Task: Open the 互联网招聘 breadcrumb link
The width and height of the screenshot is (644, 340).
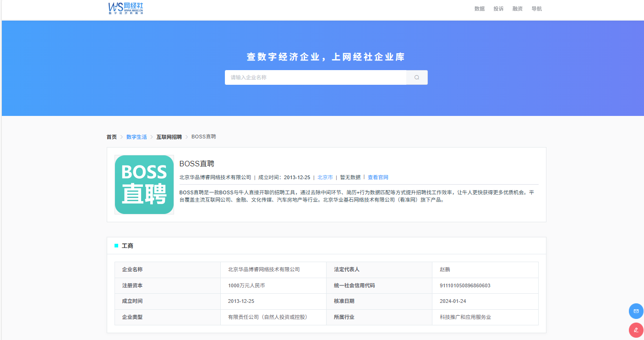Action: point(169,137)
